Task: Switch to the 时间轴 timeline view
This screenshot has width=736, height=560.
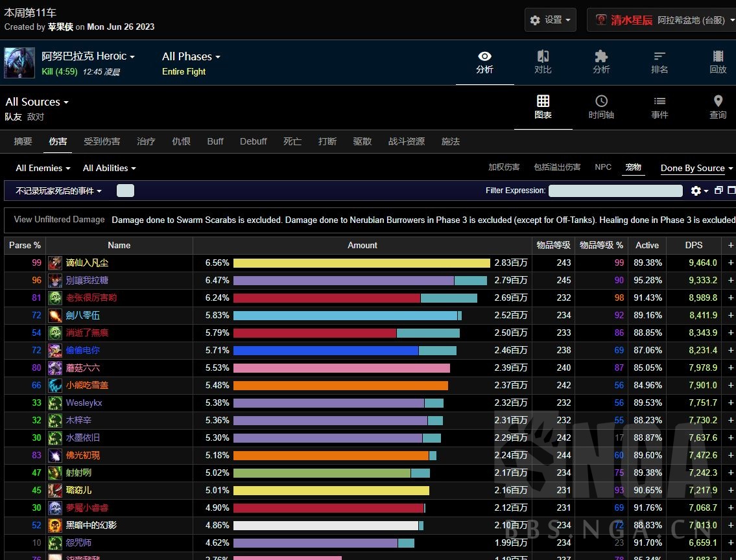Action: (x=601, y=102)
